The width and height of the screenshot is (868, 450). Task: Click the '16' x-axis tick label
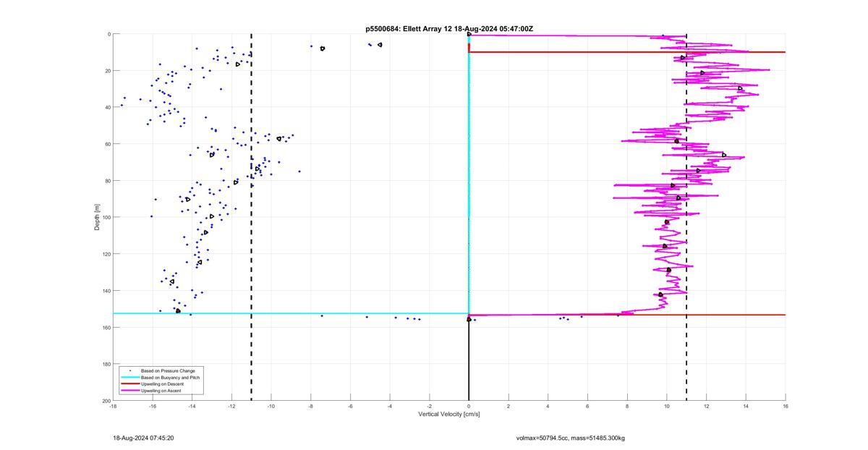[x=786, y=406]
